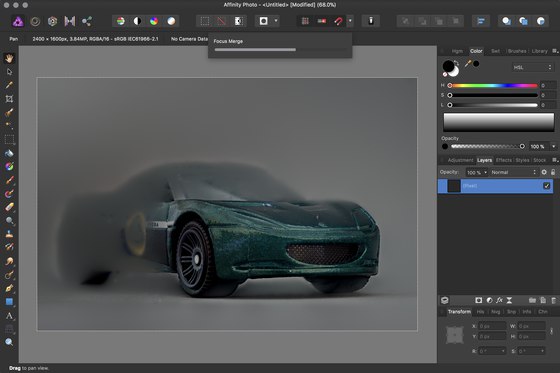Viewport: 560px width, 373px height.
Task: Click the layer effects fx button
Action: 499,300
